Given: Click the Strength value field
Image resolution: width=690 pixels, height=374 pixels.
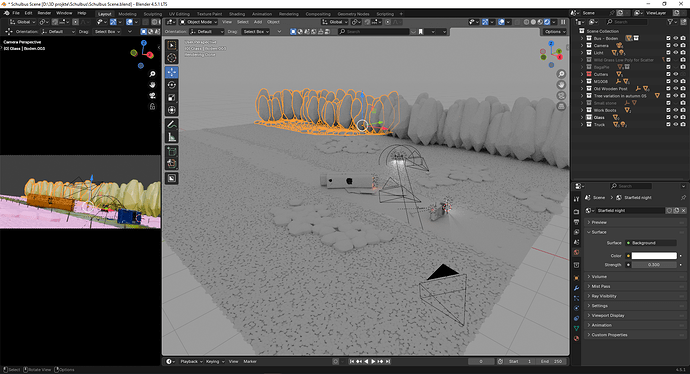Looking at the screenshot, I should coord(654,265).
